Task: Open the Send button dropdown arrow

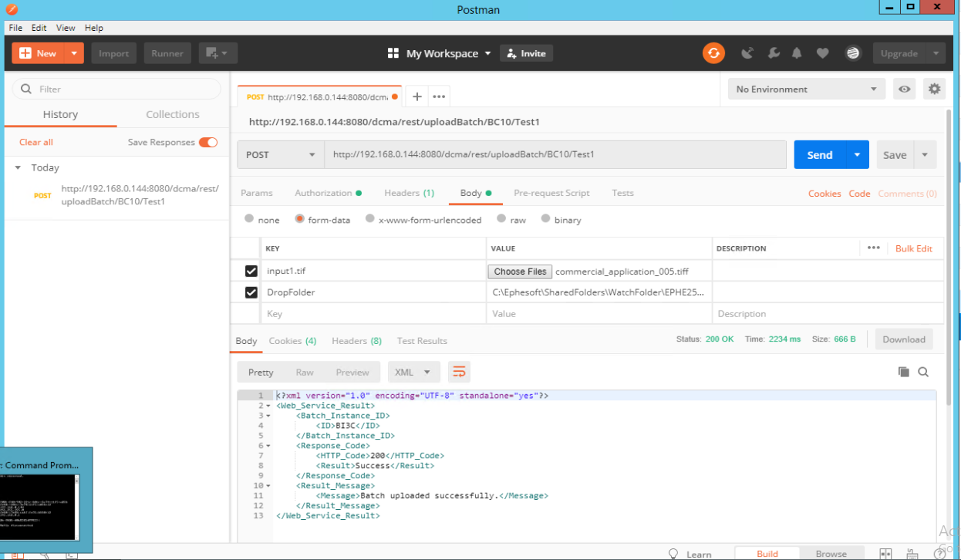Action: pos(857,154)
